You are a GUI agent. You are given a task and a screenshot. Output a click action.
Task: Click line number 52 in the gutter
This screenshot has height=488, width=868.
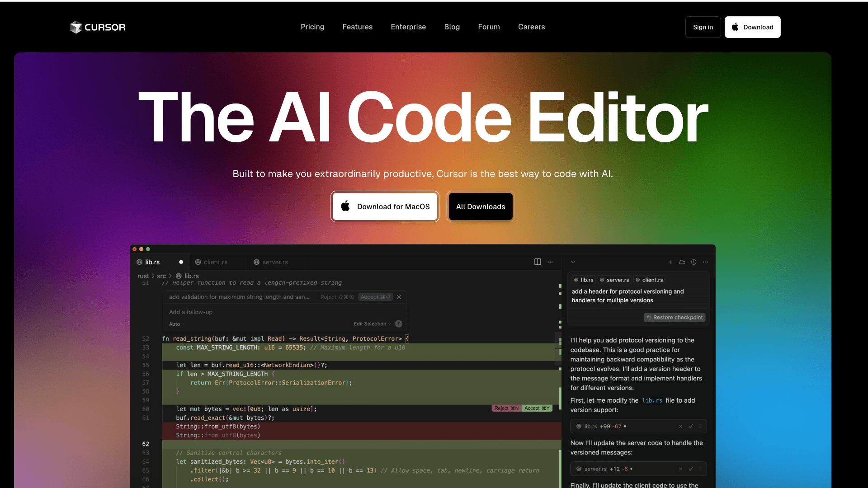coord(146,338)
